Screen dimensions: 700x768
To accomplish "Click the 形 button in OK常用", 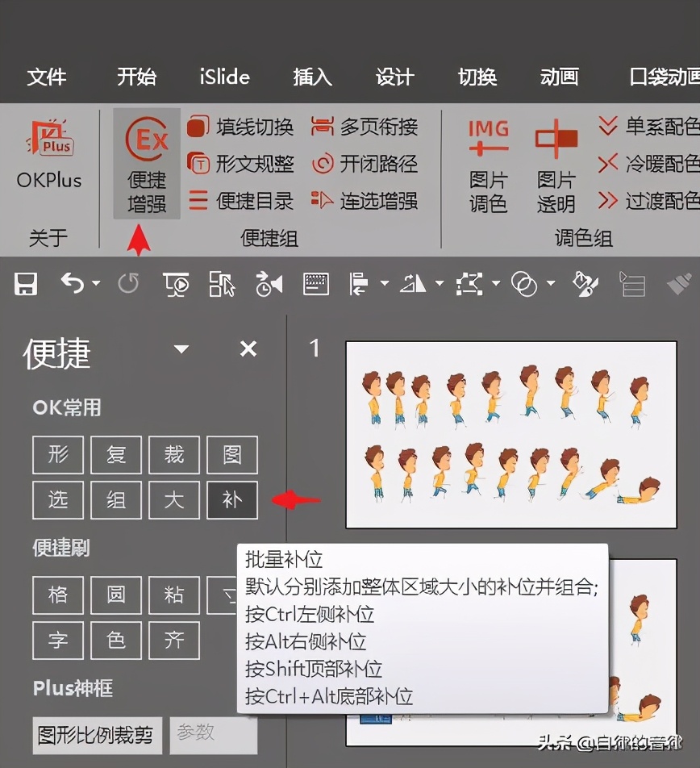I will [58, 454].
